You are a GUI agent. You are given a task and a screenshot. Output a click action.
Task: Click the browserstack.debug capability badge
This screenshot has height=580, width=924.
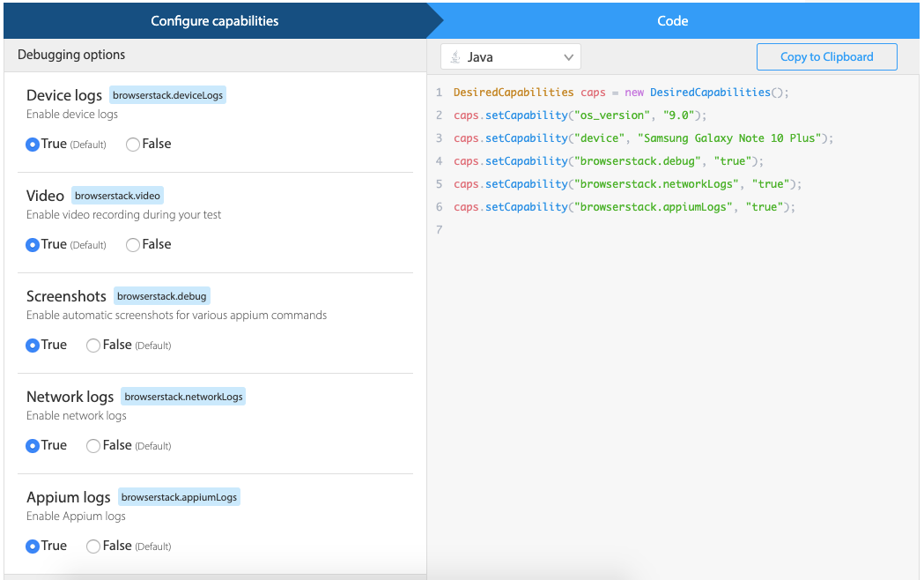162,295
